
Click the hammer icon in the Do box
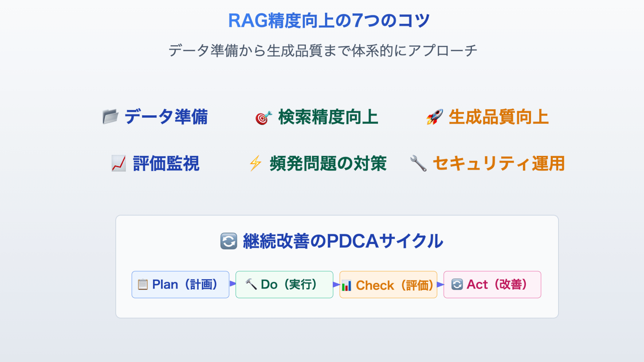[251, 284]
